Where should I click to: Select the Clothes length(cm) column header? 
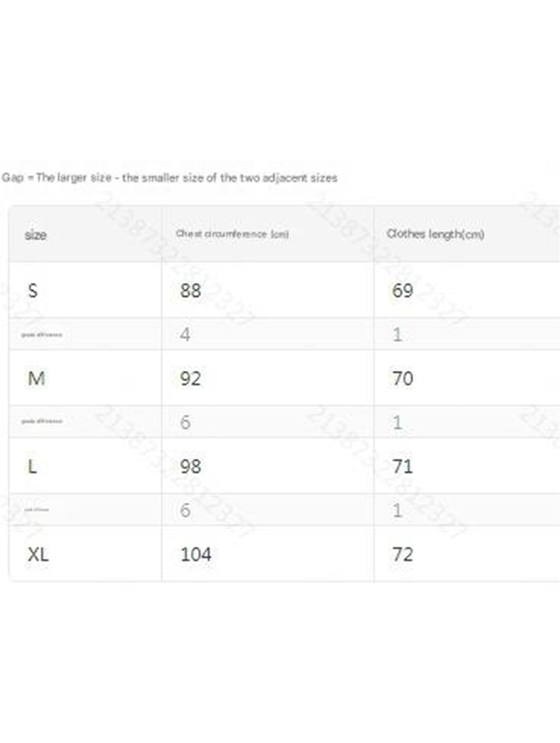tap(435, 234)
